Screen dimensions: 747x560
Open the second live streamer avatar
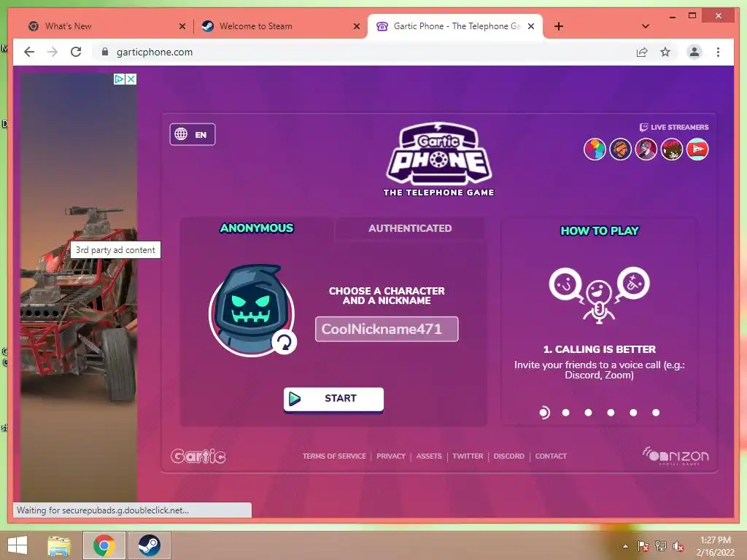tap(620, 149)
